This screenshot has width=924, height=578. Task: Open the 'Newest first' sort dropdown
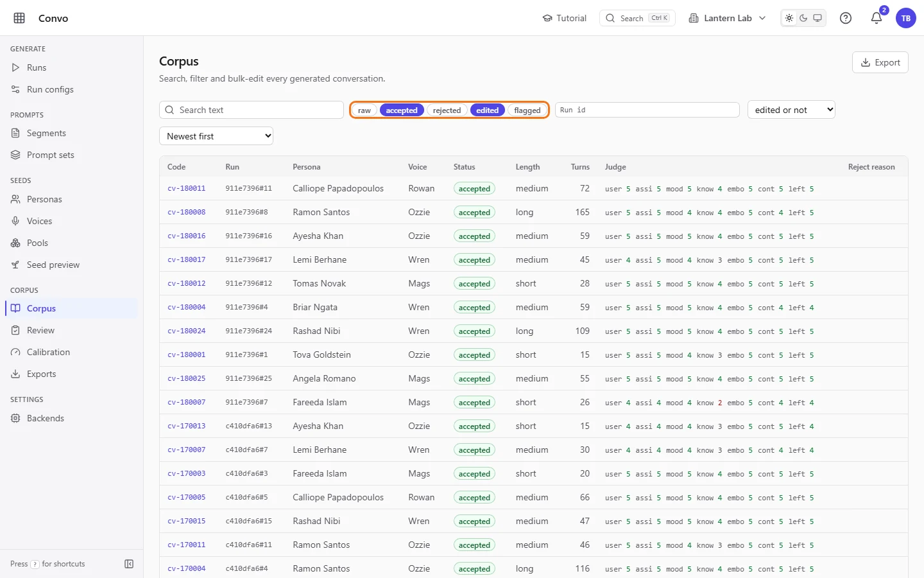coord(216,136)
